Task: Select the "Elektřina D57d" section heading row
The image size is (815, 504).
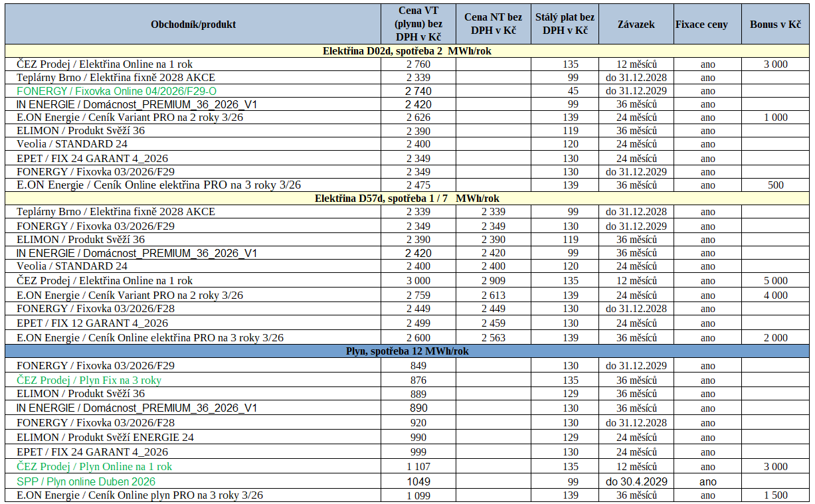Action: [407, 198]
